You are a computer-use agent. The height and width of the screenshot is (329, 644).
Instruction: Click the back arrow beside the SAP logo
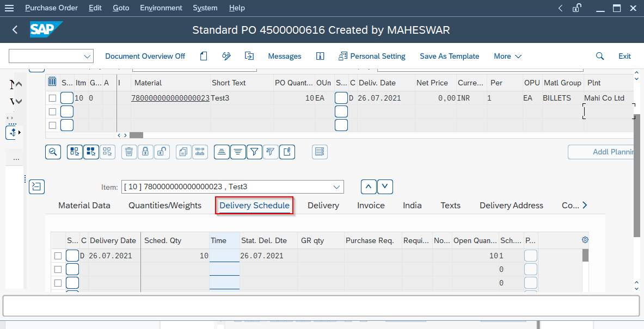[15, 29]
